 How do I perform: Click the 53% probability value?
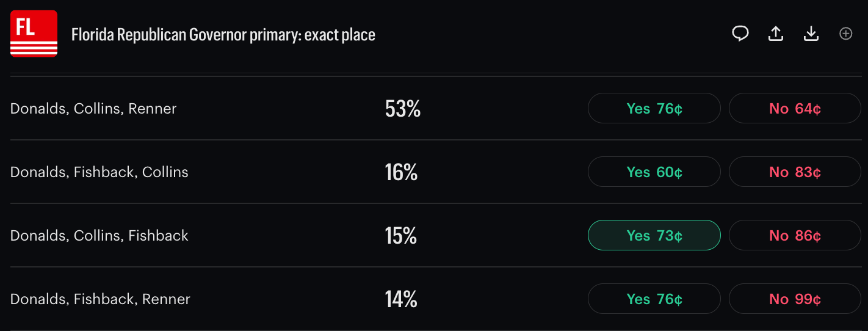[403, 109]
